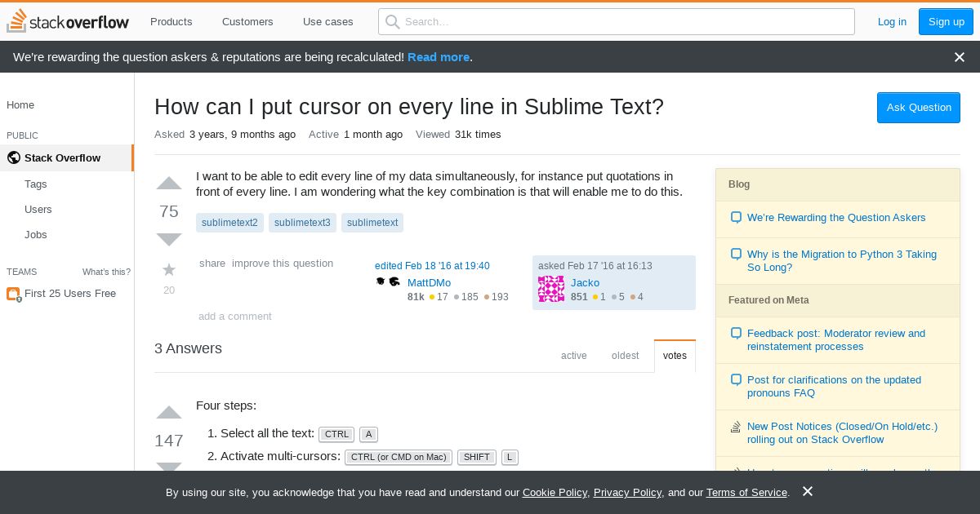
Task: Click the sublimetext tag
Action: click(x=372, y=223)
